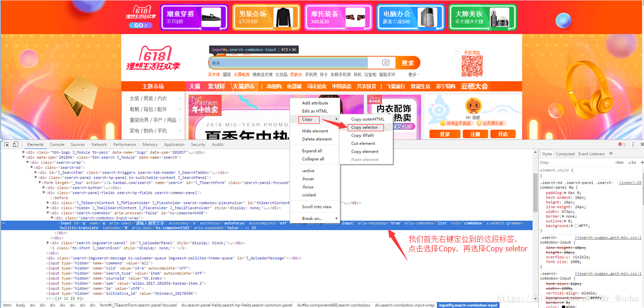Click the Styles Filter input
Image resolution: width=644 pixels, height=308 pixels.
pyautogui.click(x=574, y=163)
